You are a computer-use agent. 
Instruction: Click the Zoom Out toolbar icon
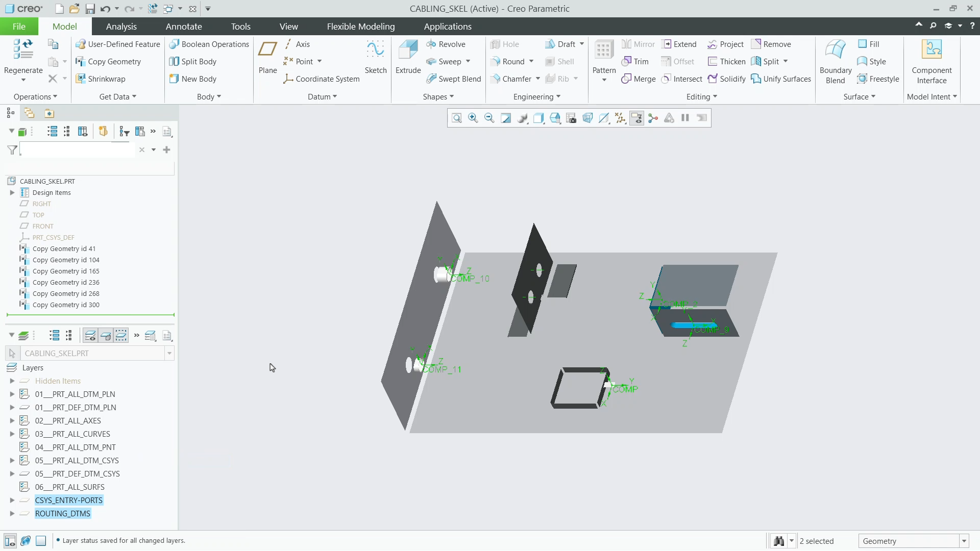coord(489,118)
